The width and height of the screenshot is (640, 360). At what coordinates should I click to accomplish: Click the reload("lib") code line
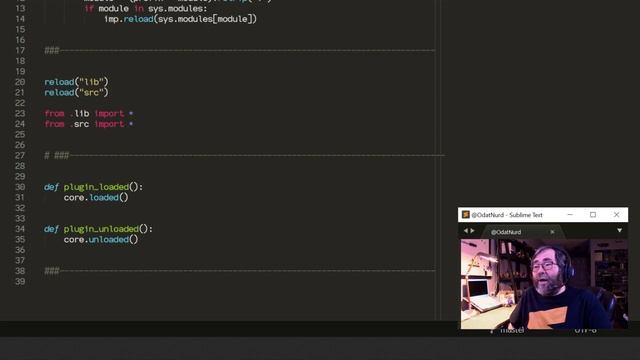76,82
